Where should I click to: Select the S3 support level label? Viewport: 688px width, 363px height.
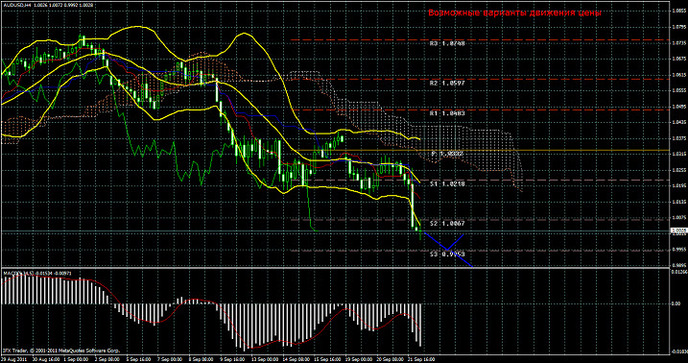[447, 254]
